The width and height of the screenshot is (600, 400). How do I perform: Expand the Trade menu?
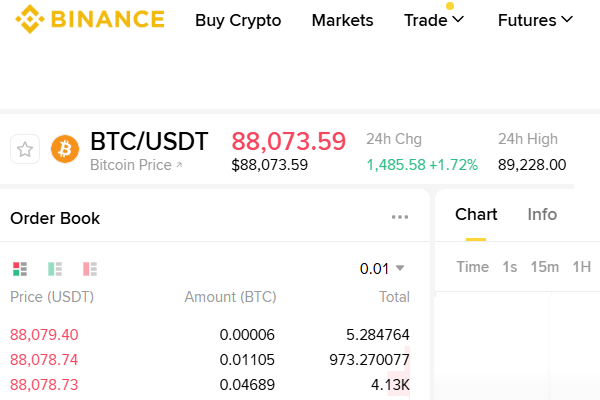[434, 20]
